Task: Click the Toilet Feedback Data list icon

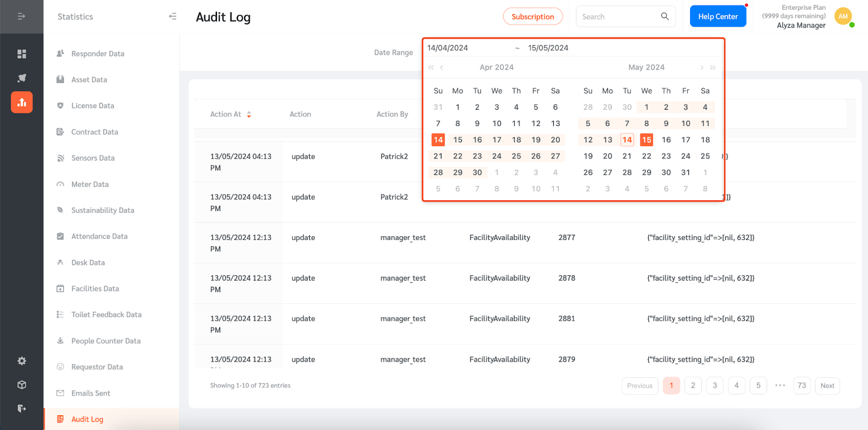Action: coord(60,314)
